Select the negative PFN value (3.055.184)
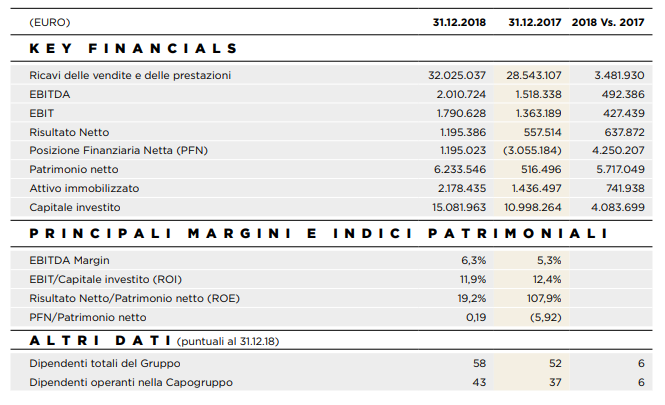Image resolution: width=665 pixels, height=405 pixels. (532, 150)
